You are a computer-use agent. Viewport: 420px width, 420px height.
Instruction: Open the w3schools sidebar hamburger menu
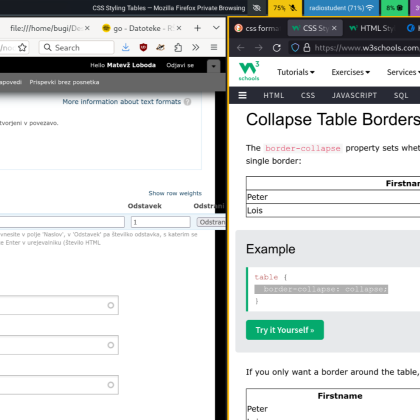242,95
